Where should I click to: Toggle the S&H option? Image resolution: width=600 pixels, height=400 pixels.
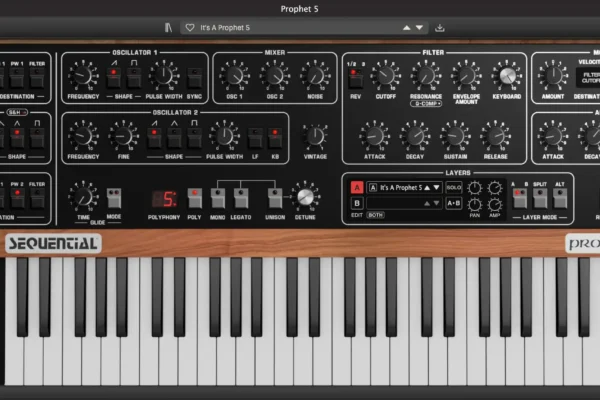17,112
